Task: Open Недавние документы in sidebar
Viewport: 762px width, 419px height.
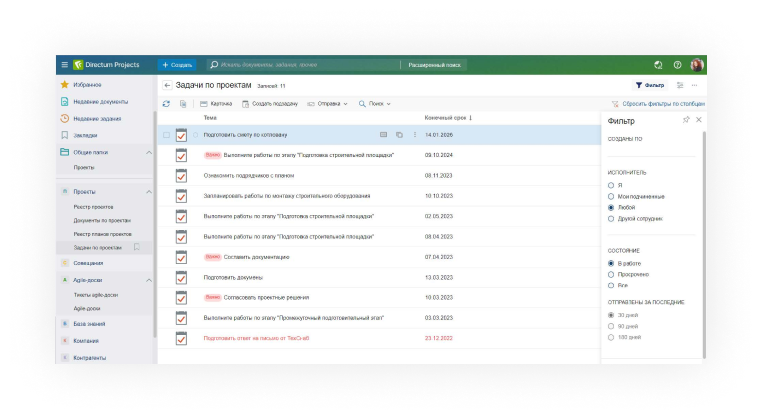Action: [100, 101]
